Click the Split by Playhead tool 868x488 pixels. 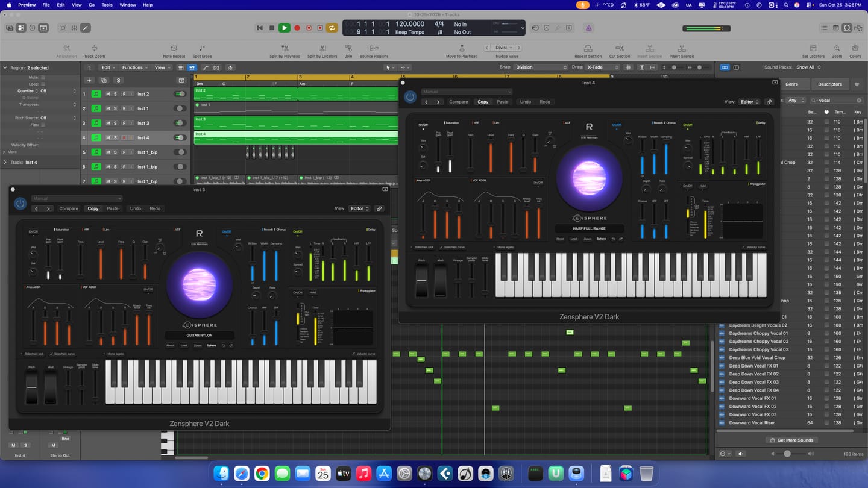tap(285, 51)
